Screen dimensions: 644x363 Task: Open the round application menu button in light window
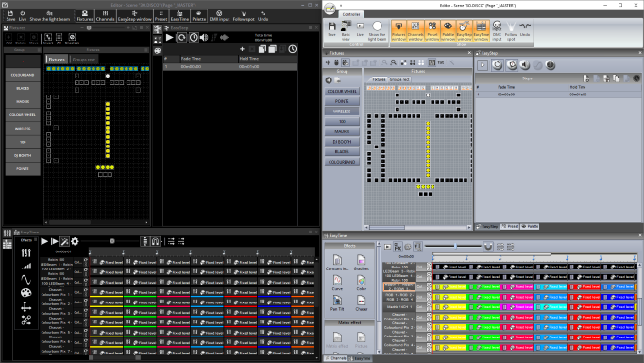pos(330,9)
